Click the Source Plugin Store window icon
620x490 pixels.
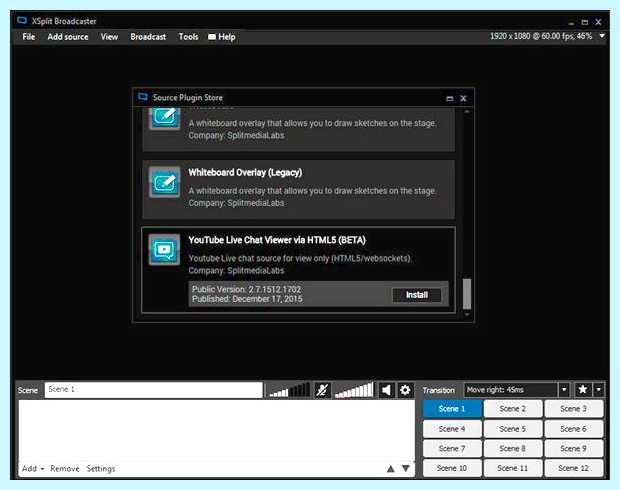[x=143, y=97]
